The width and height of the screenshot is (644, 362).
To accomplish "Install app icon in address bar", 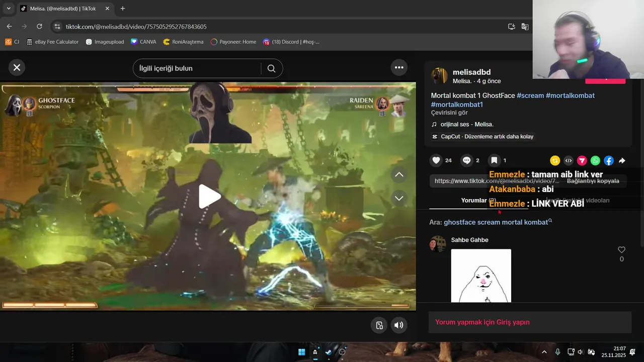I will [x=512, y=26].
